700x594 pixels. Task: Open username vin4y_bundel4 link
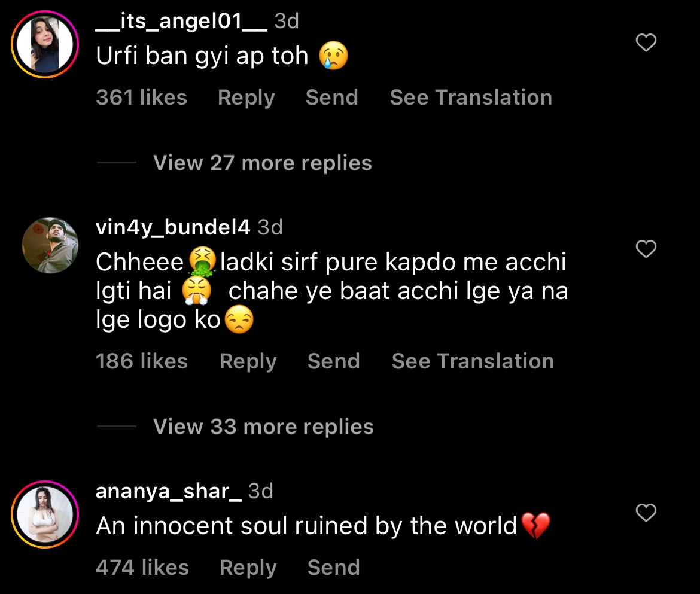[x=173, y=227]
